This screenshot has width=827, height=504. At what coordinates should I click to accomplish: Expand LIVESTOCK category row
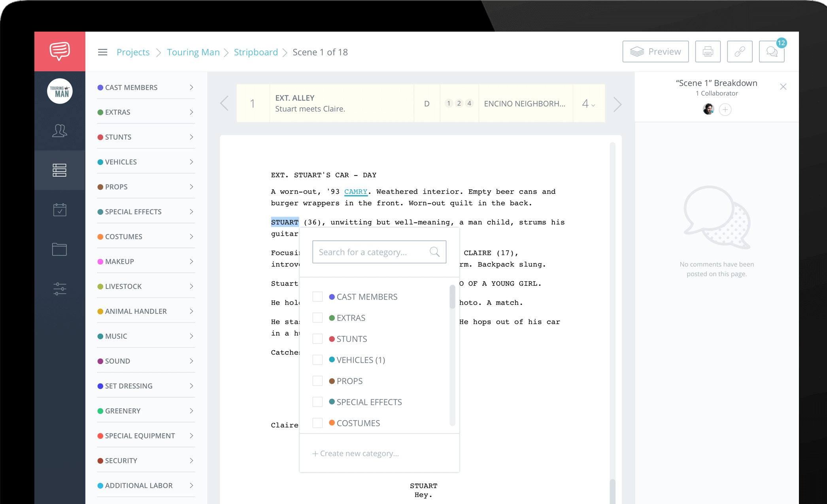pos(146,287)
